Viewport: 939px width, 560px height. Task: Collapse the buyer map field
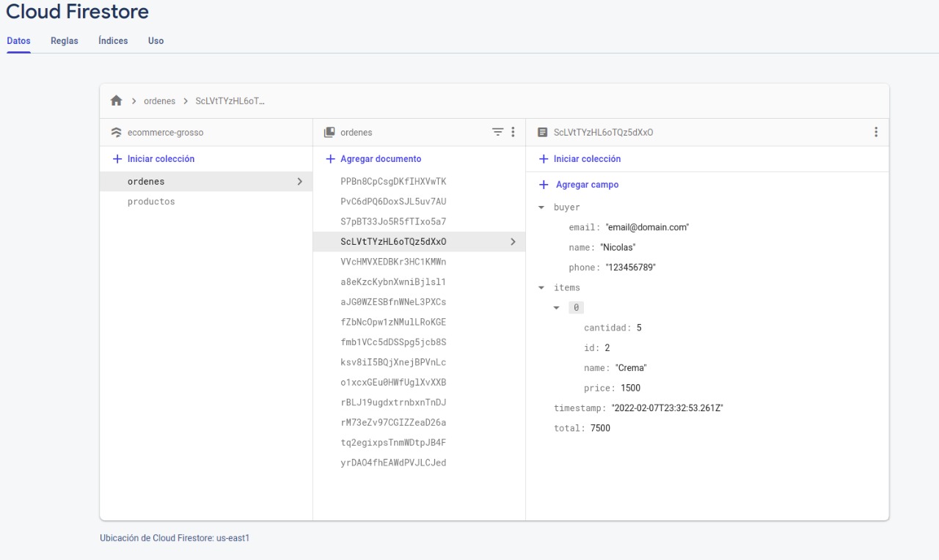pyautogui.click(x=541, y=207)
